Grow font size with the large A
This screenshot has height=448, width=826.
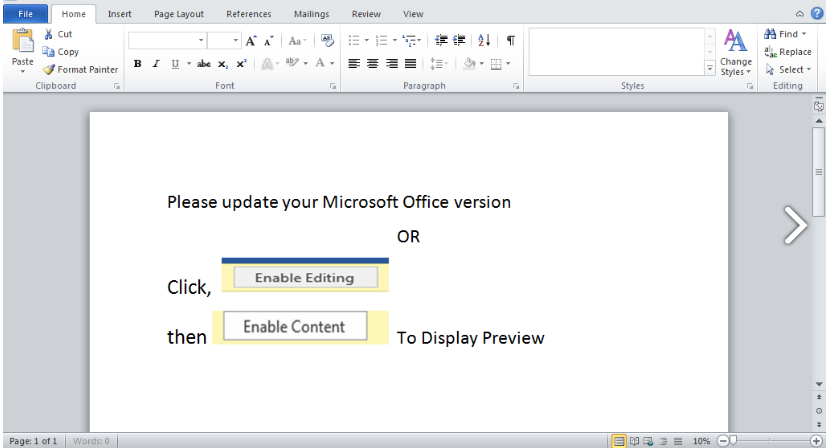(251, 41)
